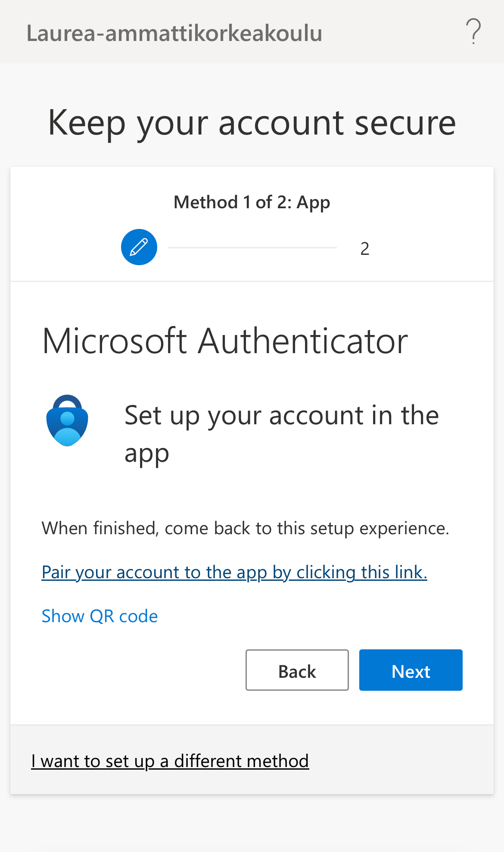
Task: Click the Microsoft Authenticator heading text
Action: tap(225, 341)
